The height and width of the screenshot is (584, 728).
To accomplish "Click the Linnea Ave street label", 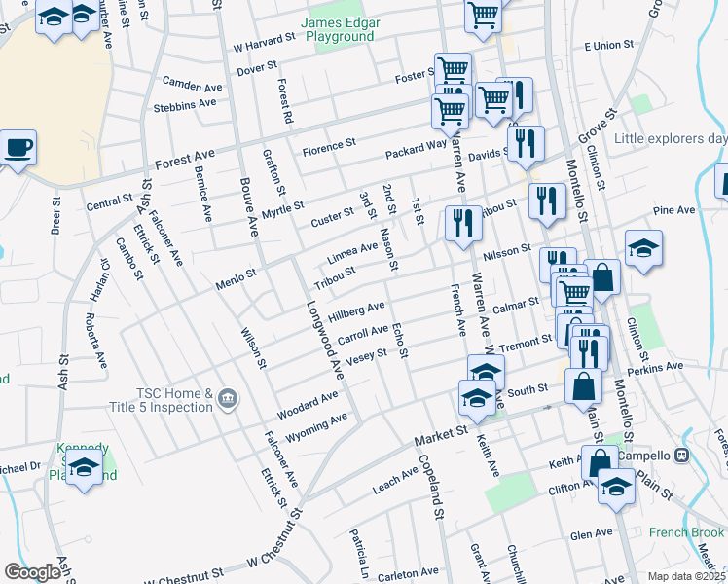I will pos(352,253).
